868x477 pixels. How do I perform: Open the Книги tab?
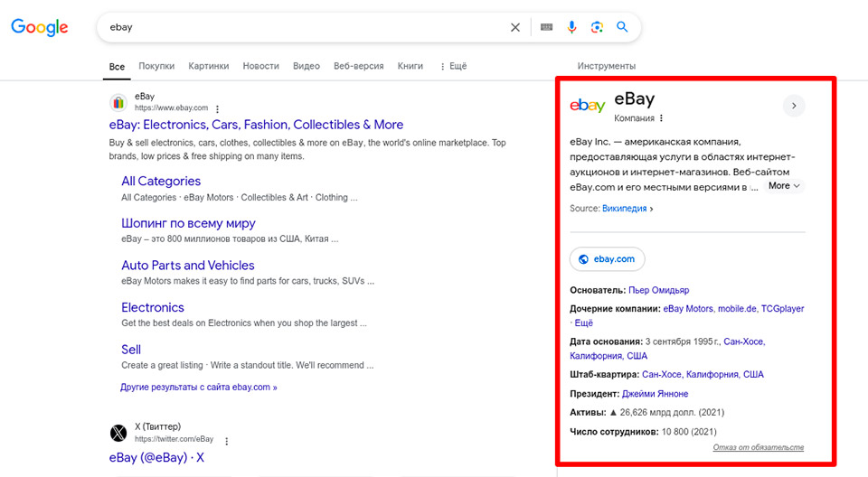click(410, 66)
